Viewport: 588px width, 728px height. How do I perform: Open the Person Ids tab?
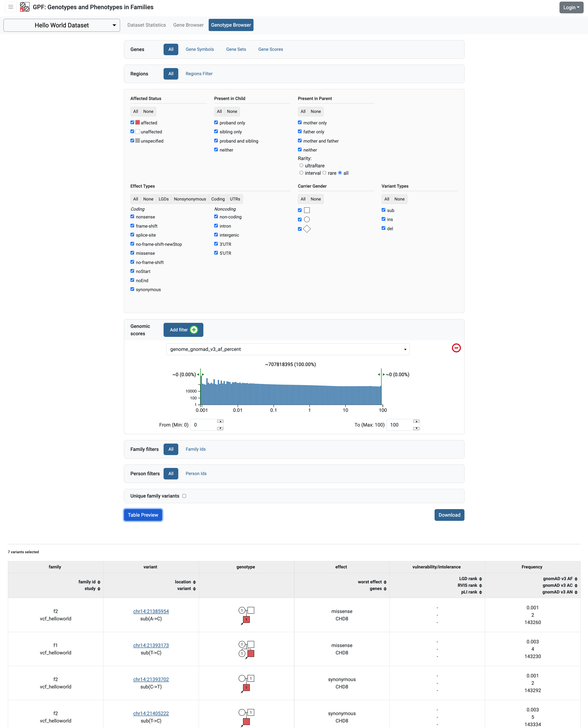coord(196,474)
